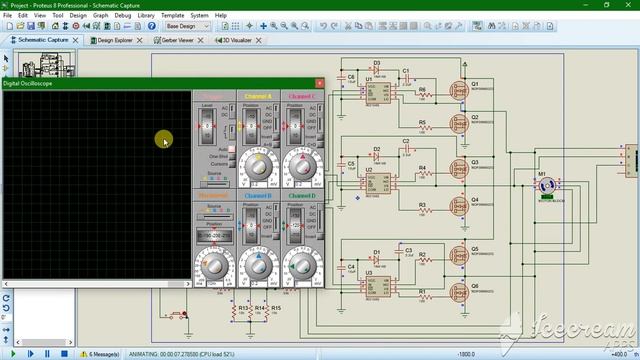Viewport: 640px width, 360px height.
Task: Toggle Channel A Invert button
Action: pos(276,137)
